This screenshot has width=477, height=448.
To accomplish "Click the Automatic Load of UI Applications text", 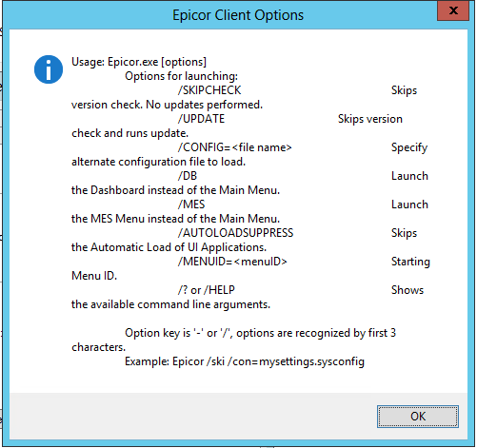I will [x=169, y=247].
